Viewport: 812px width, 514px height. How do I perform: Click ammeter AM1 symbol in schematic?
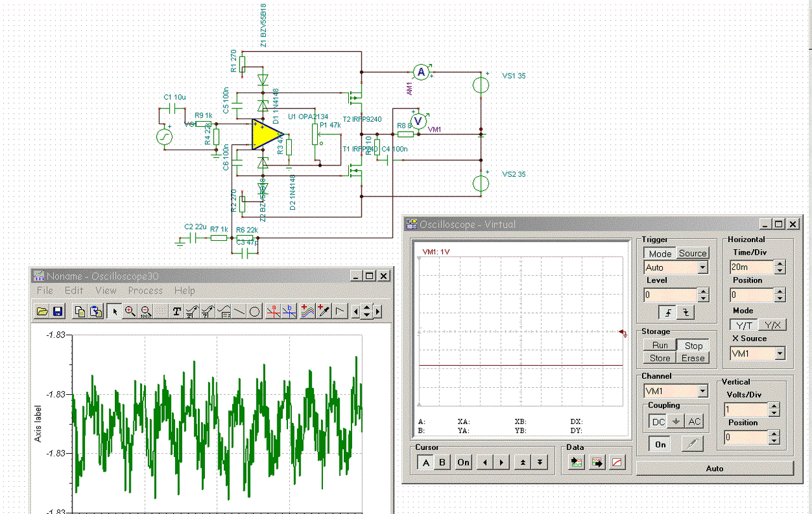pyautogui.click(x=420, y=72)
